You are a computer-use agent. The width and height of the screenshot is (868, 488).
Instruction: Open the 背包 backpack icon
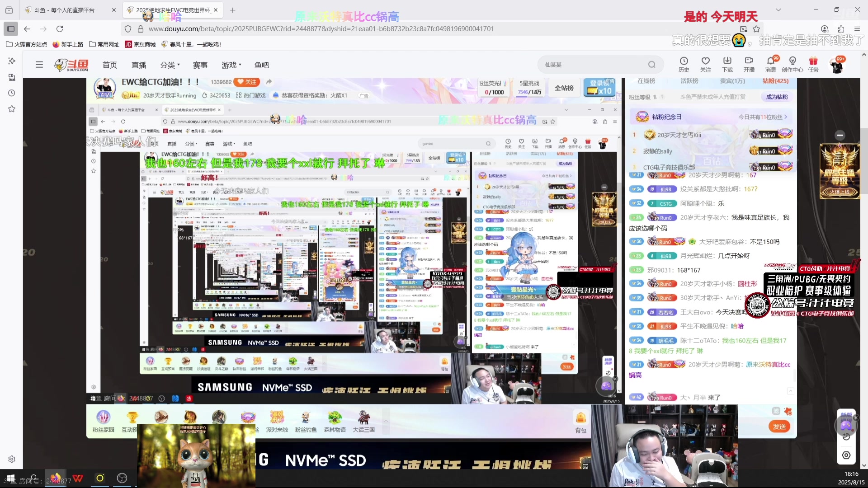(580, 422)
